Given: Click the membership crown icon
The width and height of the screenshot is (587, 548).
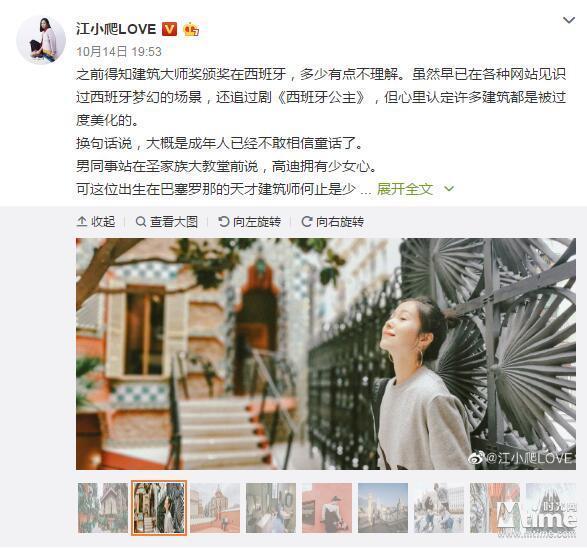Looking at the screenshot, I should (x=191, y=29).
